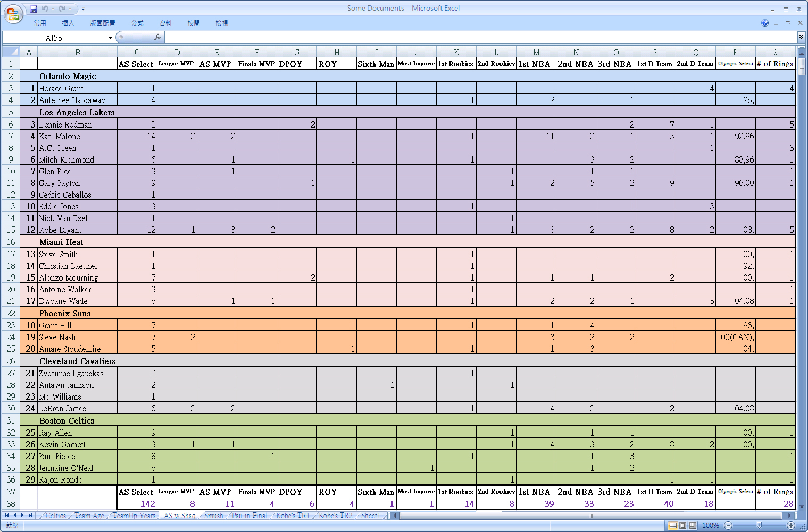The width and height of the screenshot is (808, 532).
Task: Zoom in with the plus button
Action: pos(791,526)
